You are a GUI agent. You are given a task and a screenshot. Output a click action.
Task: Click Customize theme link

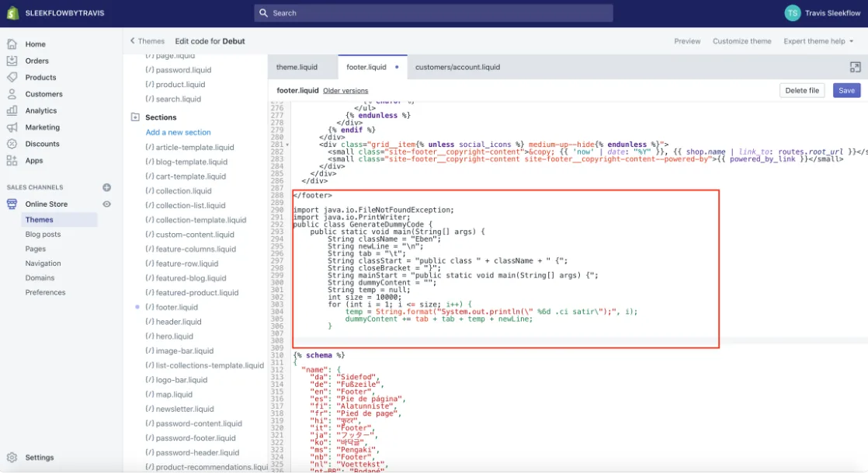pos(741,41)
